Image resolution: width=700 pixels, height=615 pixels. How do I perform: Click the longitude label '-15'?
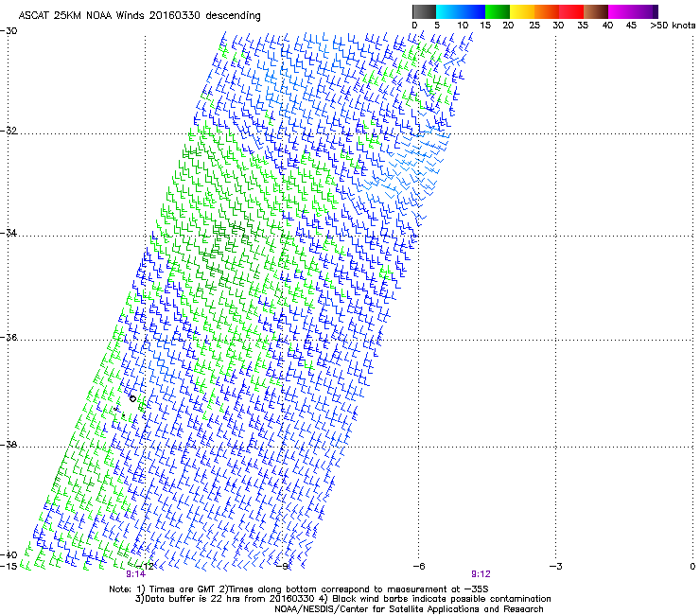[x=9, y=567]
